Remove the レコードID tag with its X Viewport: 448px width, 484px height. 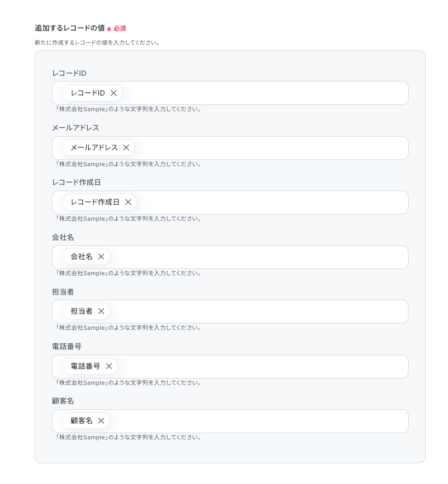pos(114,93)
